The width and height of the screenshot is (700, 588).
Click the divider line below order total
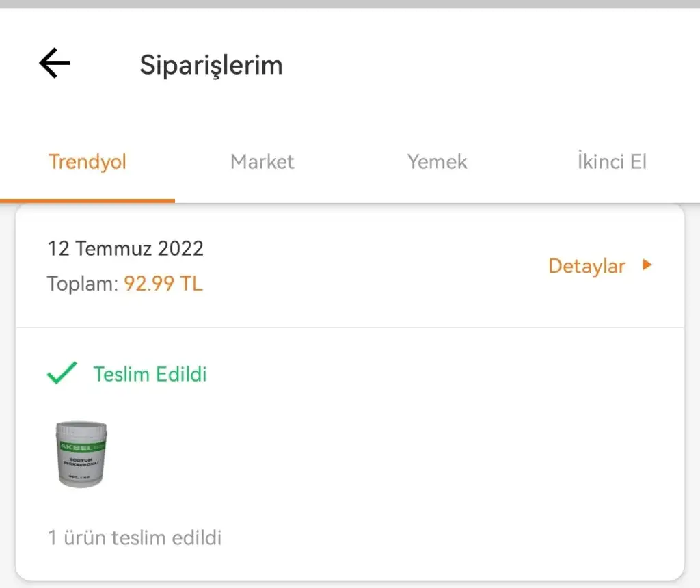pos(350,328)
